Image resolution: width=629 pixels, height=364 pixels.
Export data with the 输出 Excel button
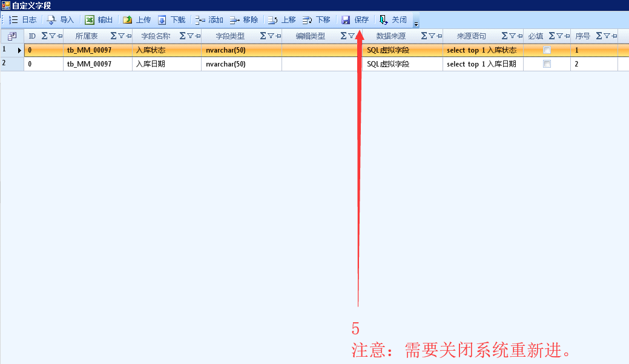(99, 20)
